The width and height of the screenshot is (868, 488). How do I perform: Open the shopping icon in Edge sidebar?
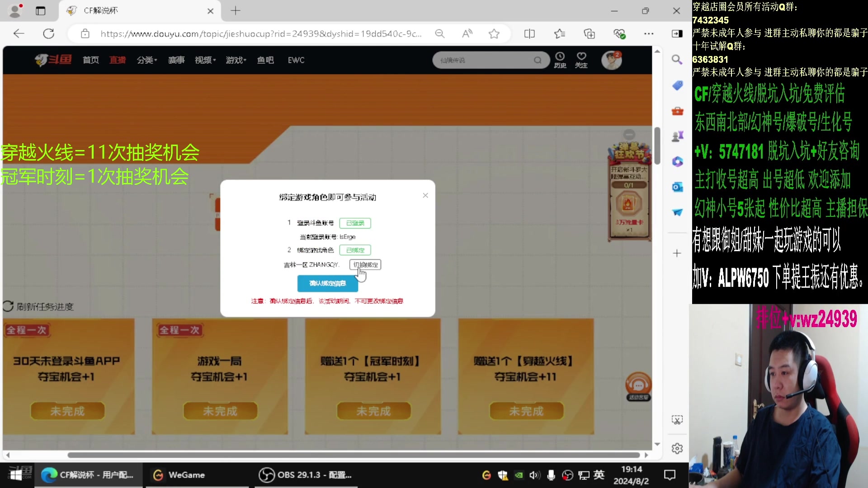[677, 85]
